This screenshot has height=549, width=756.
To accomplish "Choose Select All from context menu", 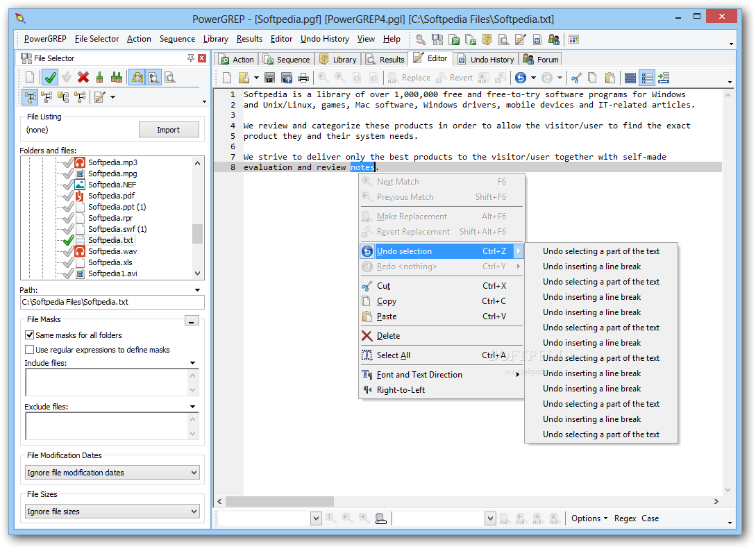I will [441, 355].
